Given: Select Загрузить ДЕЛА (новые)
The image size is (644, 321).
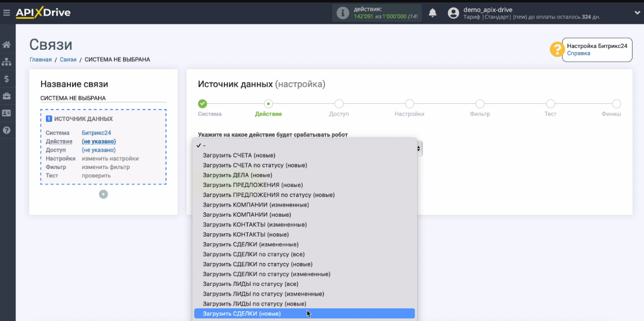Looking at the screenshot, I should point(304,175).
